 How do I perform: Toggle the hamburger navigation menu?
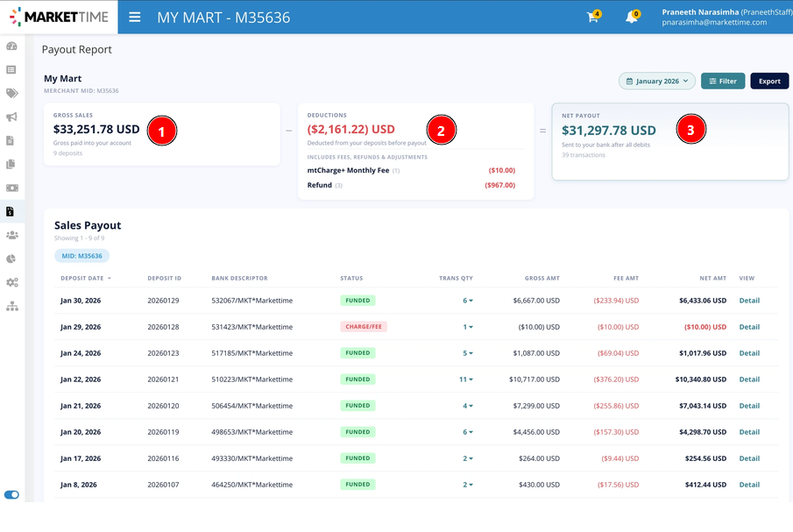click(x=135, y=18)
